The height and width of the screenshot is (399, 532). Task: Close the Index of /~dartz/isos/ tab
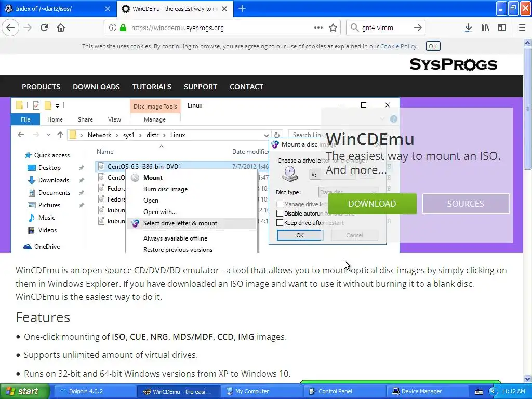107,9
